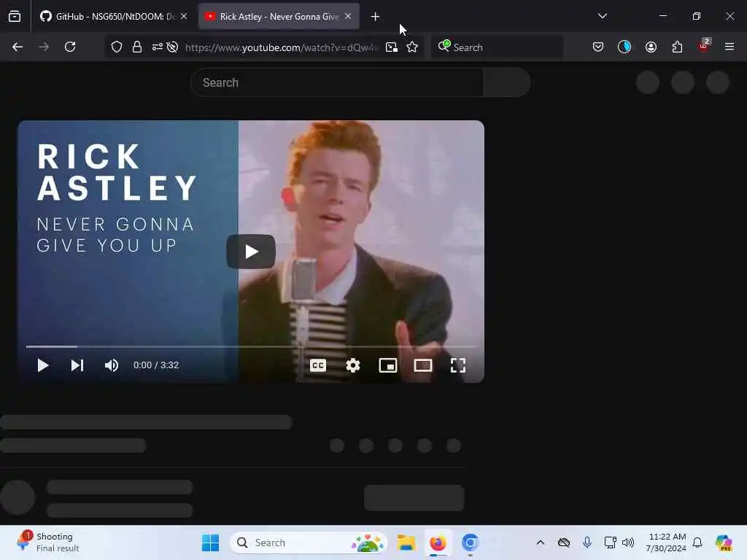Play the video with the center play button
747x560 pixels.
[x=251, y=252]
